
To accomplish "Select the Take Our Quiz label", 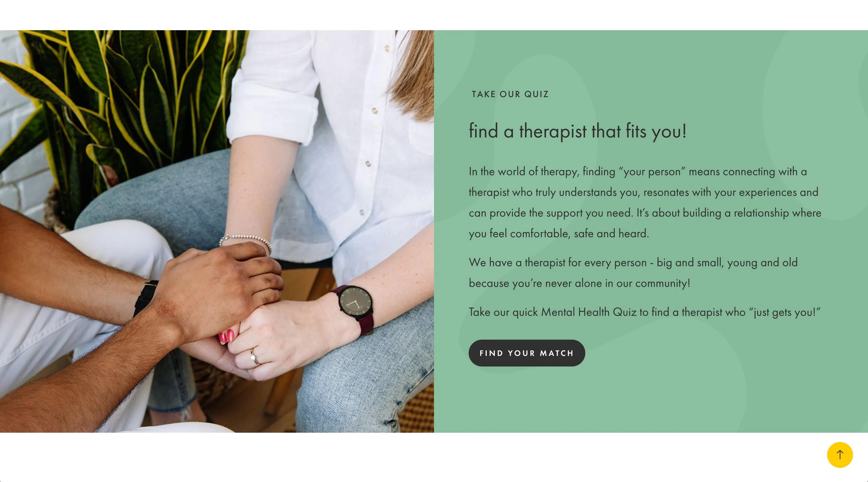I will coord(510,94).
